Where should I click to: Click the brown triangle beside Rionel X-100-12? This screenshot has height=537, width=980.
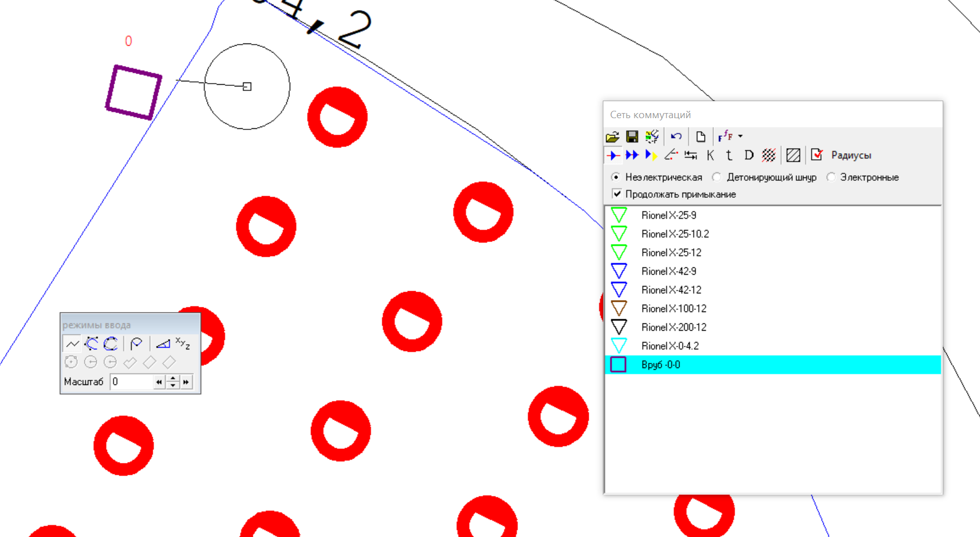(x=619, y=309)
